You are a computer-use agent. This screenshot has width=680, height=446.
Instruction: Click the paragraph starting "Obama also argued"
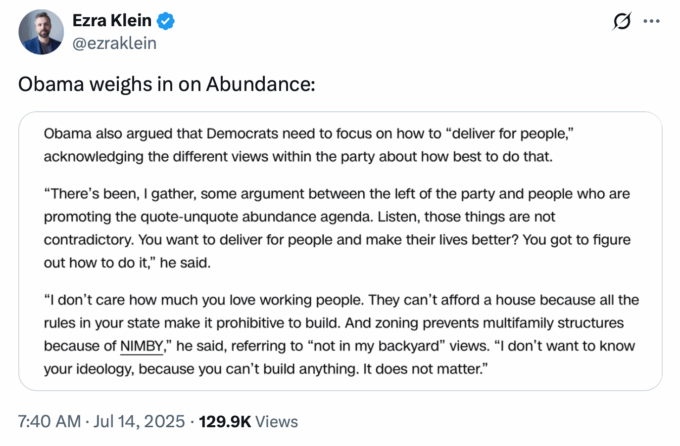click(x=308, y=145)
